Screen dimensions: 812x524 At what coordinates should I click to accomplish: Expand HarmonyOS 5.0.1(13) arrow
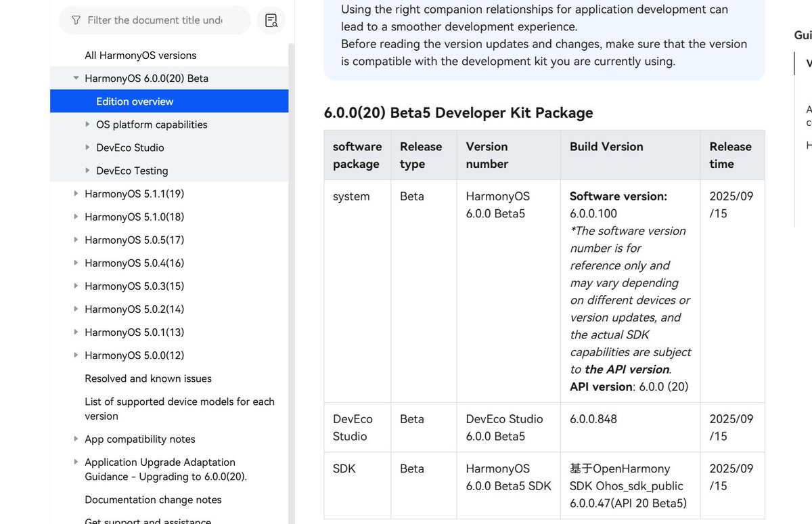[x=76, y=332]
